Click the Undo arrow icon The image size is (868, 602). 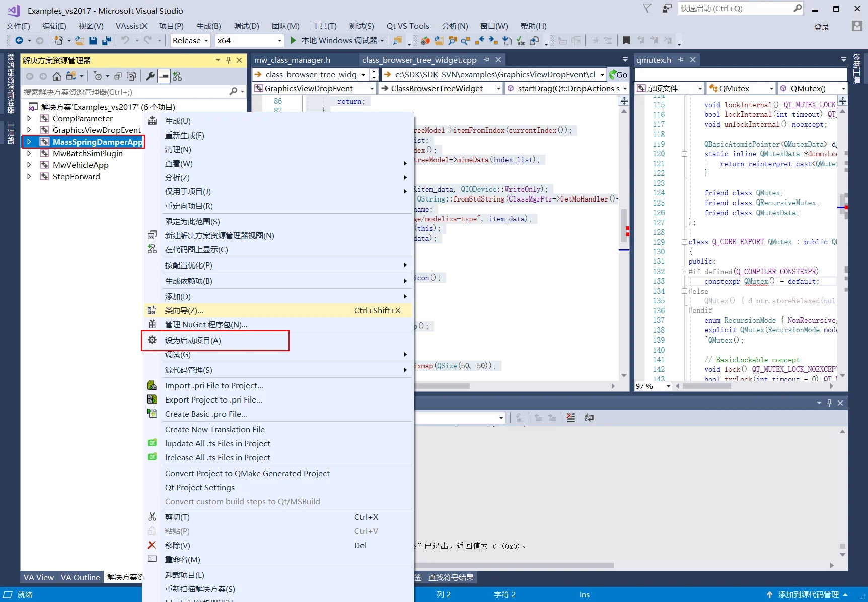coord(125,40)
